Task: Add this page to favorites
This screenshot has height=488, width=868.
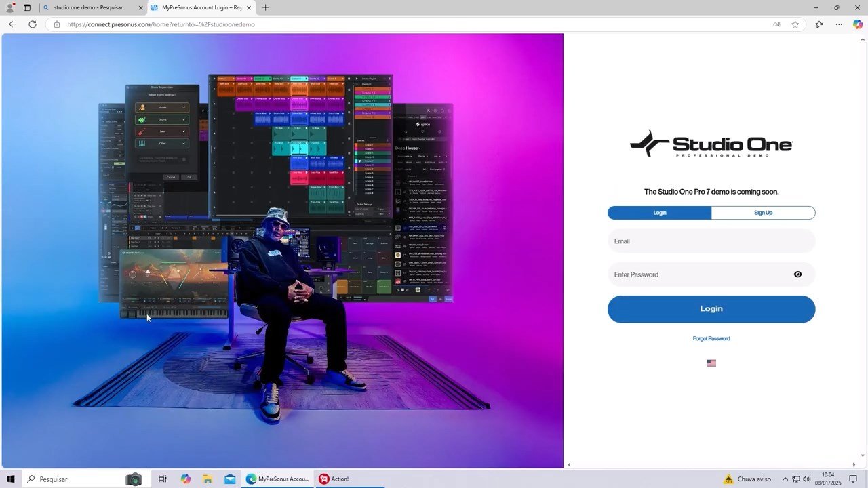Action: click(x=795, y=24)
